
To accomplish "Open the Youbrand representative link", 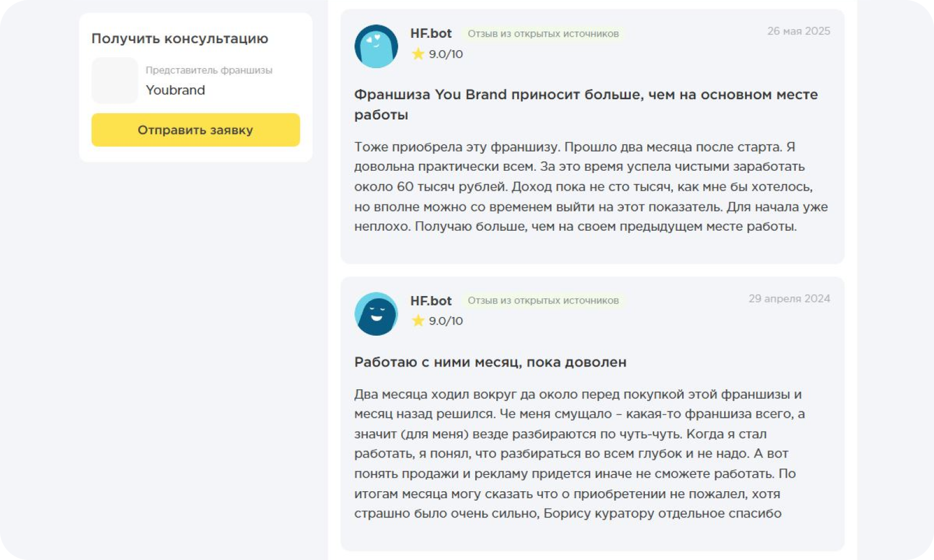I will pyautogui.click(x=175, y=90).
